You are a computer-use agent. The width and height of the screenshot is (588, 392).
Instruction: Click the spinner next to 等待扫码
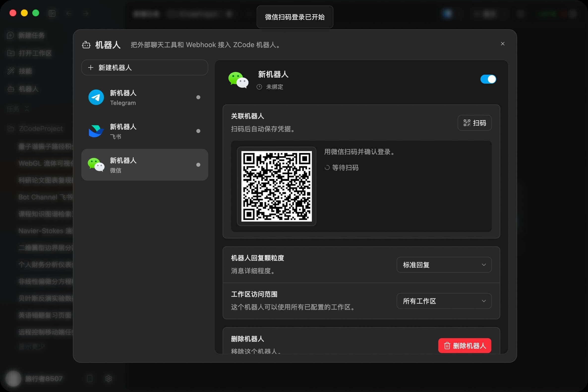(x=327, y=168)
